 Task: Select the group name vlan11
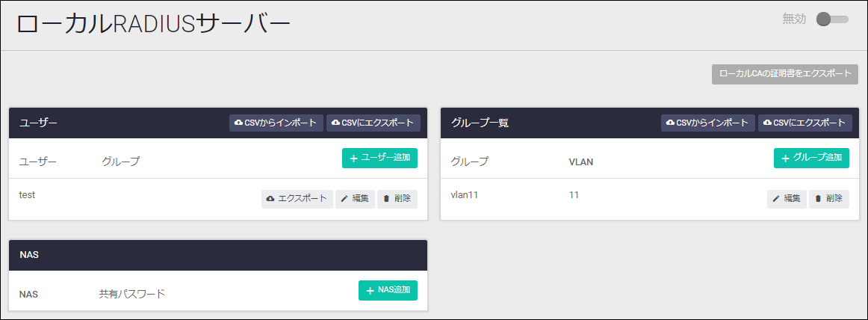coord(465,195)
